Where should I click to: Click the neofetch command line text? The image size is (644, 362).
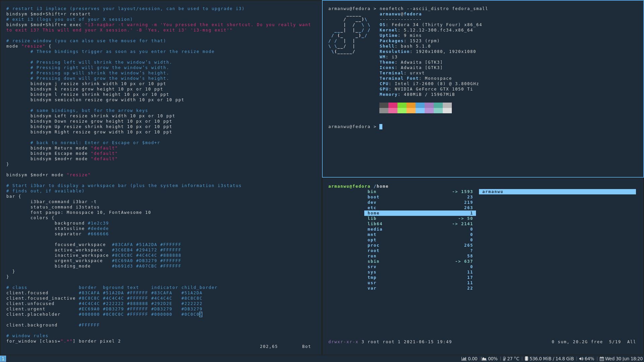(434, 9)
